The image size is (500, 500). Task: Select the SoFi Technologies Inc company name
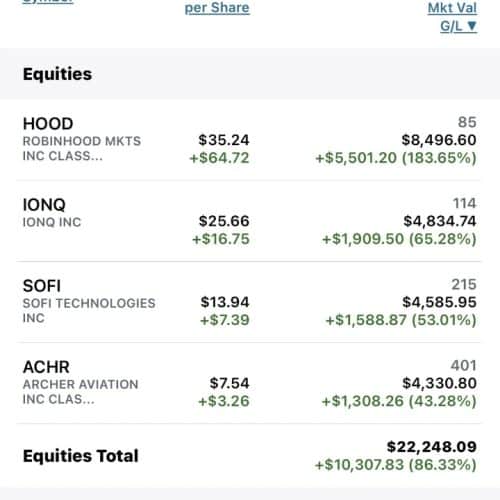tap(89, 310)
